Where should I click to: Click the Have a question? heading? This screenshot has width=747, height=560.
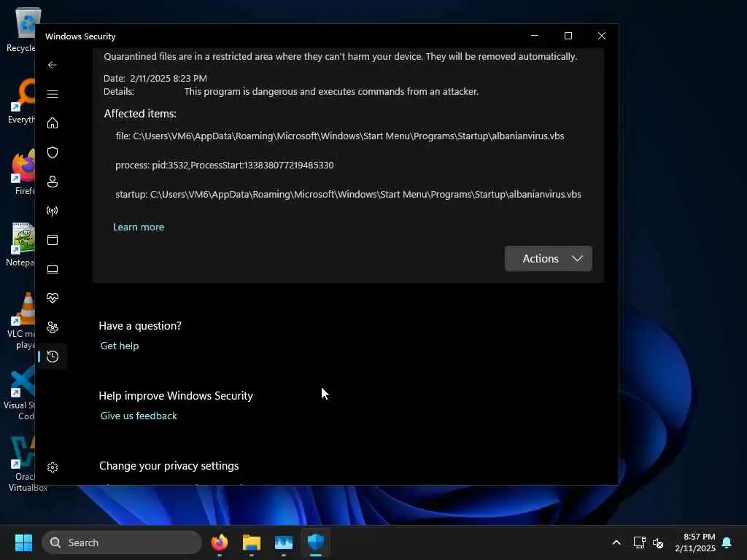click(140, 326)
